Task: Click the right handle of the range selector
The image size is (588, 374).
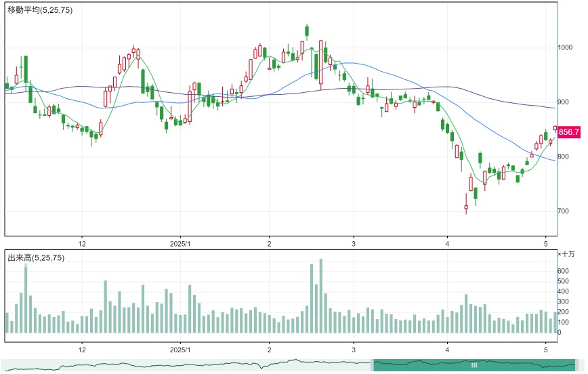Action: click(577, 365)
